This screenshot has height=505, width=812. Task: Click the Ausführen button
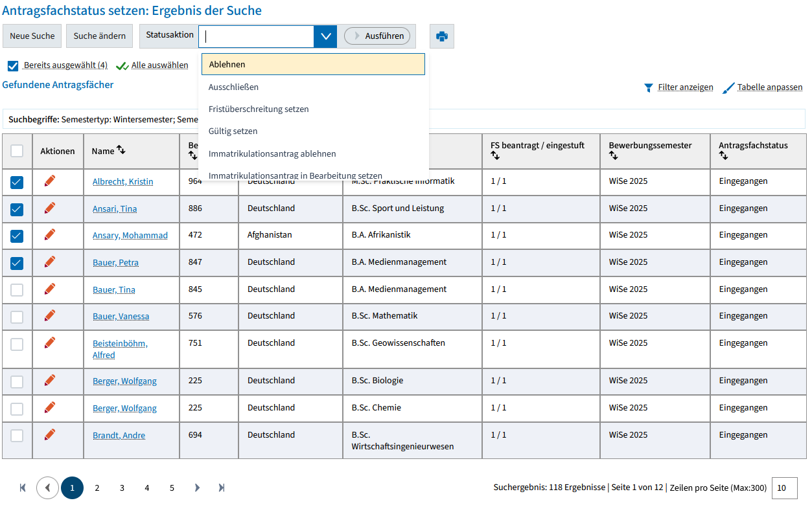click(377, 36)
